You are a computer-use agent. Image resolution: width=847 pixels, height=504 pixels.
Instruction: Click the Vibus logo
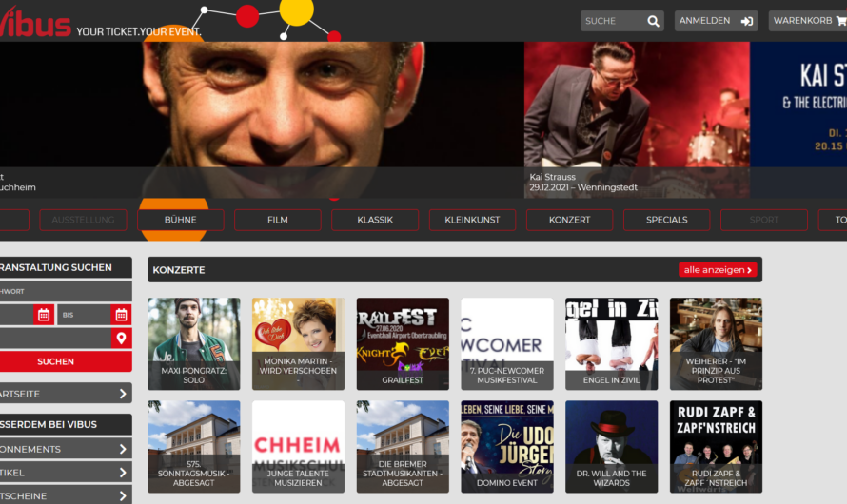point(35,23)
